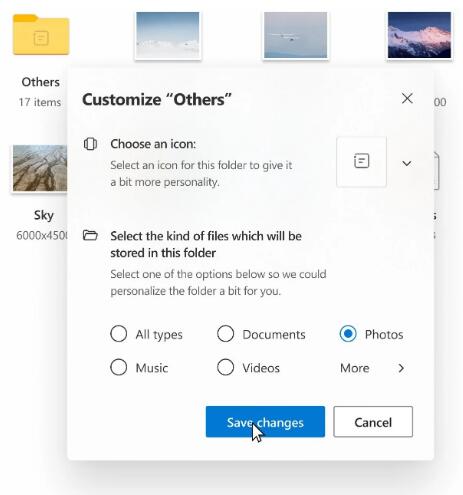Image resolution: width=463 pixels, height=495 pixels.
Task: Select the pink snowy mountain thumbnail
Action: pyautogui.click(x=419, y=35)
